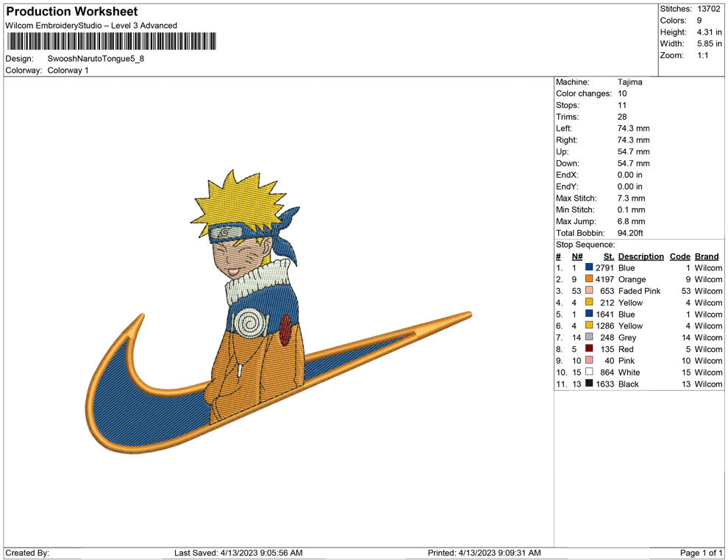Image resolution: width=728 pixels, height=560 pixels.
Task: Choose the Grey color swatch
Action: [589, 337]
